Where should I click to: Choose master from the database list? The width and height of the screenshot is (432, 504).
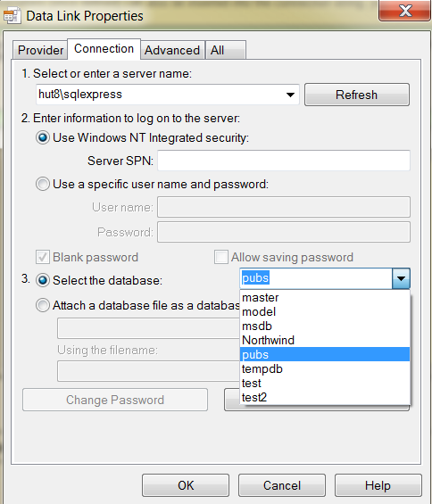(x=325, y=297)
